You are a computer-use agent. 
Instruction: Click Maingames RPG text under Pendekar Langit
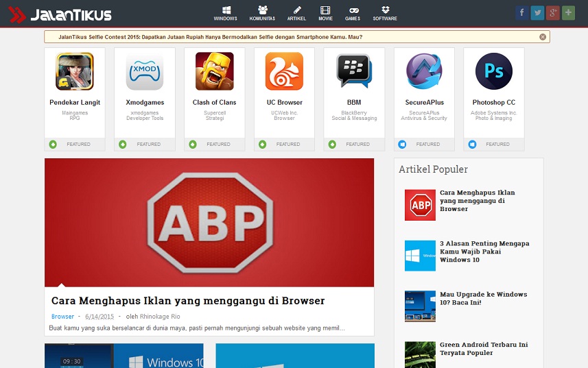75,115
